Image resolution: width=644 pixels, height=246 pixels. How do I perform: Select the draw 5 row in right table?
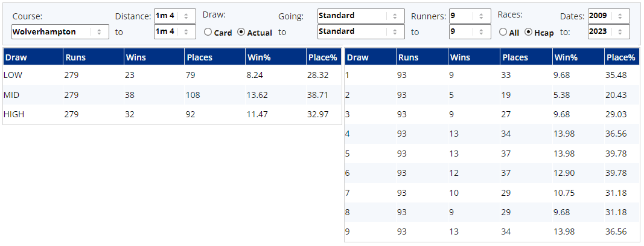click(x=491, y=154)
